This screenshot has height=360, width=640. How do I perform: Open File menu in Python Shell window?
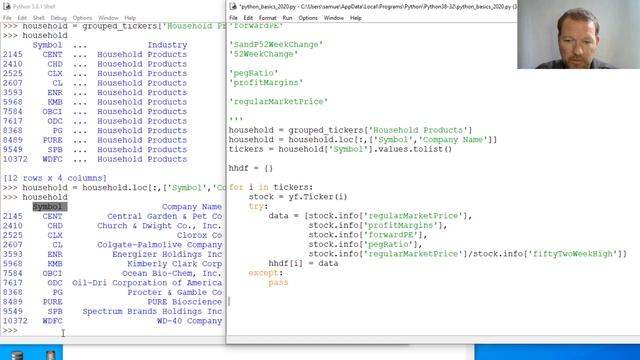tap(7, 18)
